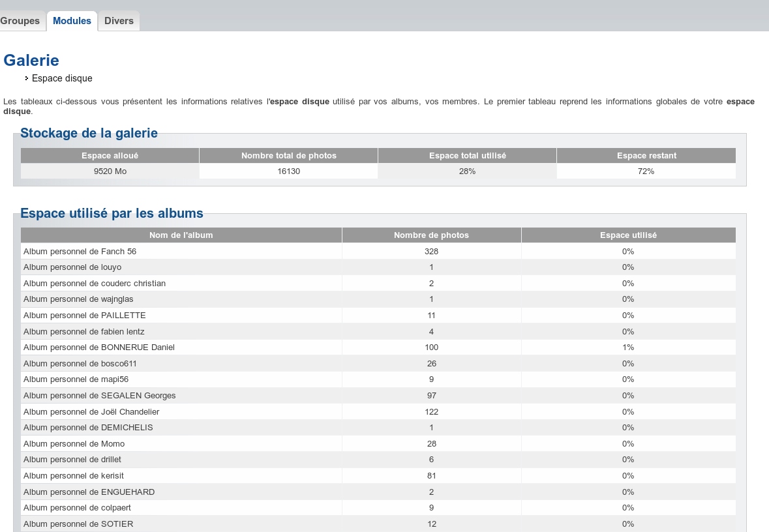
Task: Click the 11 photos count for PAILLETTE
Action: click(x=432, y=316)
